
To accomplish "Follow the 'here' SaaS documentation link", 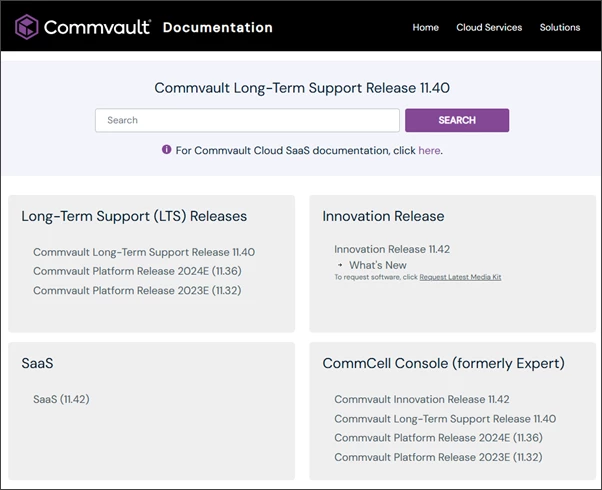I will [x=429, y=150].
